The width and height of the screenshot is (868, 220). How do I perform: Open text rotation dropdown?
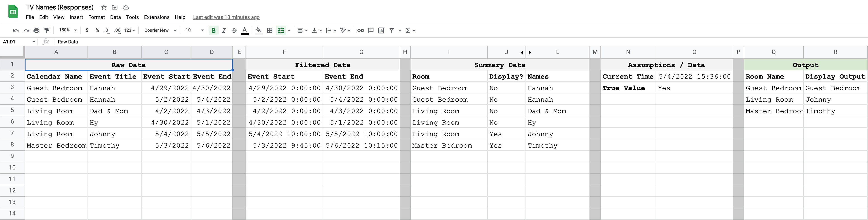click(345, 30)
